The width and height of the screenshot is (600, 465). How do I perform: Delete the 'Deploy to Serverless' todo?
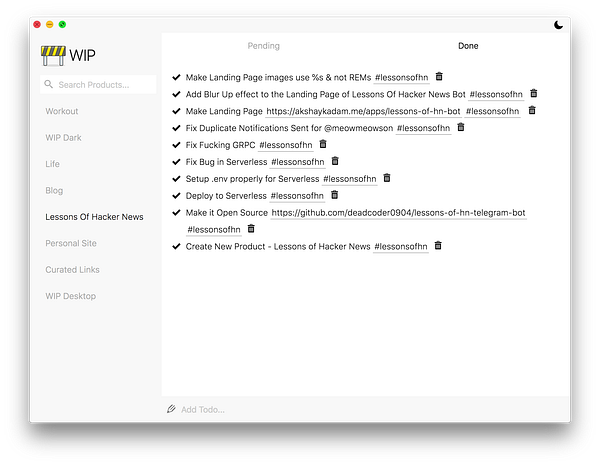click(x=335, y=195)
